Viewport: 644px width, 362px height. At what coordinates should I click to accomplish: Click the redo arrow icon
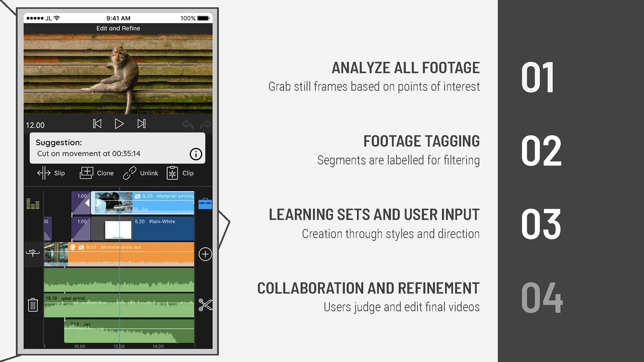click(x=205, y=124)
